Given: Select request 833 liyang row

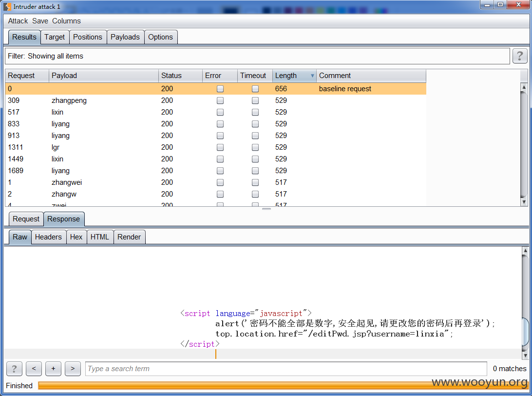Looking at the screenshot, I should pos(215,124).
